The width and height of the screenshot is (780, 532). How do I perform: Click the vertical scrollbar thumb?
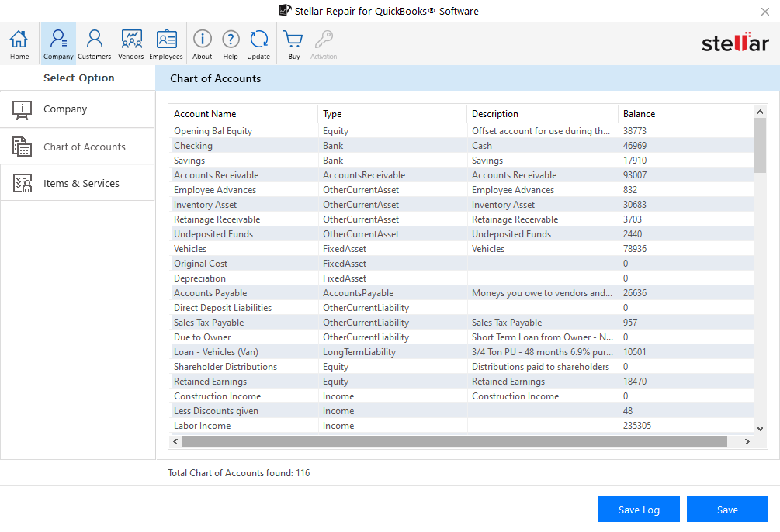pos(760,146)
